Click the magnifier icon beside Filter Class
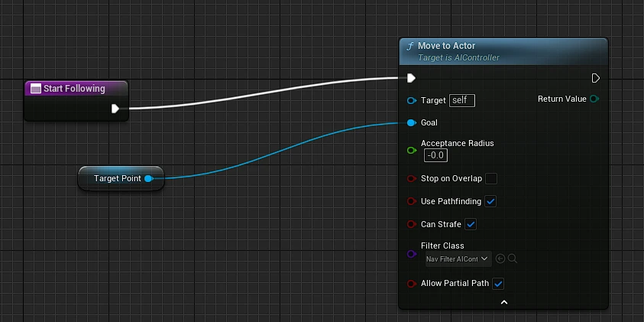Screen dimensions: 644x322 [x=513, y=259]
